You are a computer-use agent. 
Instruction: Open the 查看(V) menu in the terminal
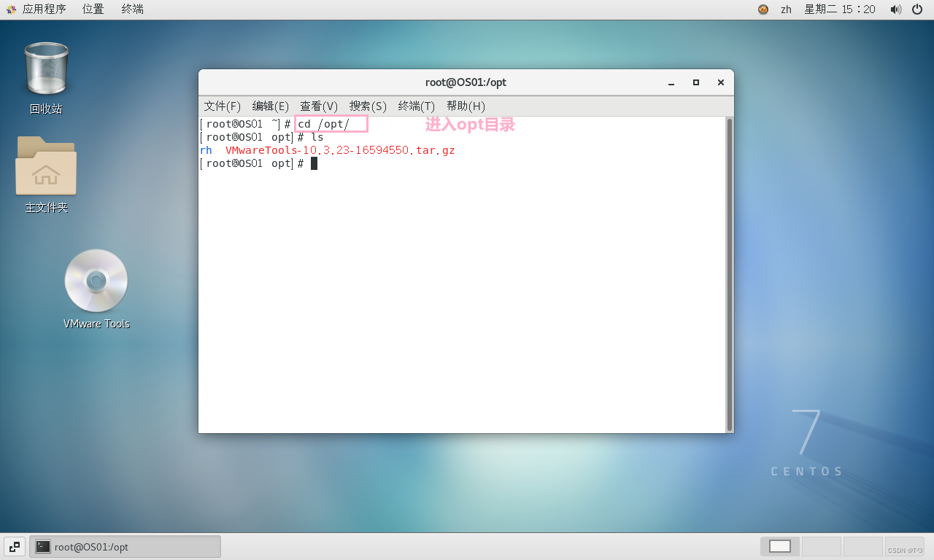pos(319,106)
